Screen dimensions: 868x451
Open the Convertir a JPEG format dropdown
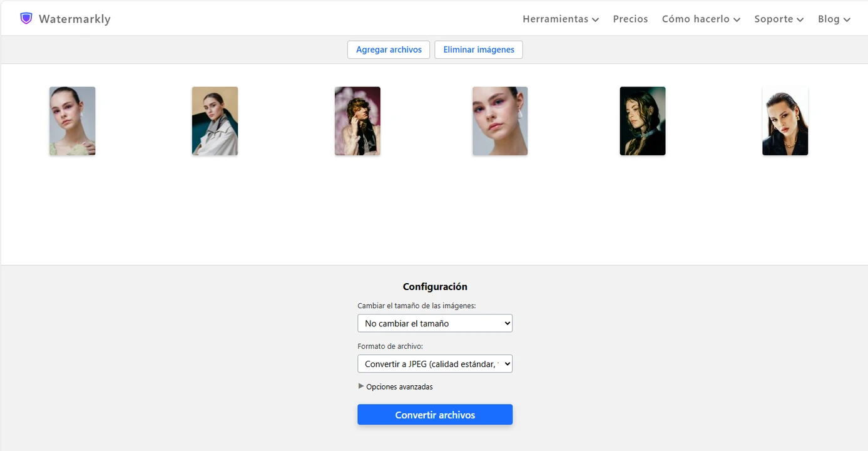(x=435, y=364)
